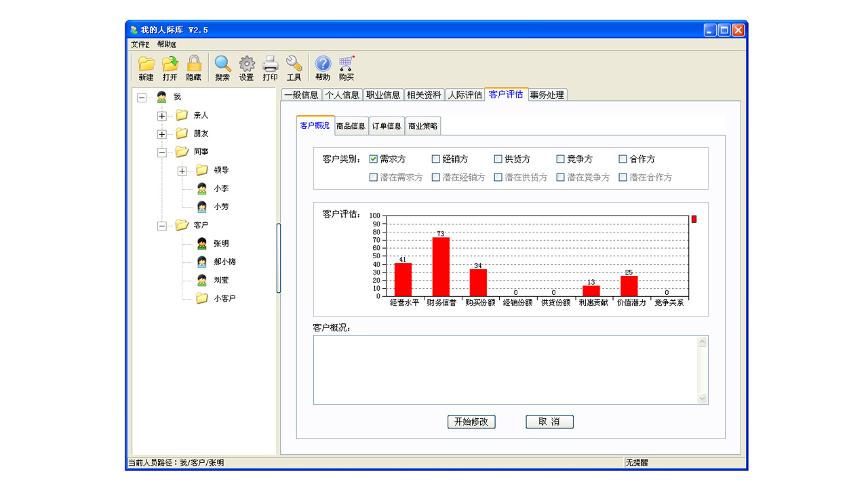Enable the 经销方 checkbox
Screen dimensions: 868x488
436,159
